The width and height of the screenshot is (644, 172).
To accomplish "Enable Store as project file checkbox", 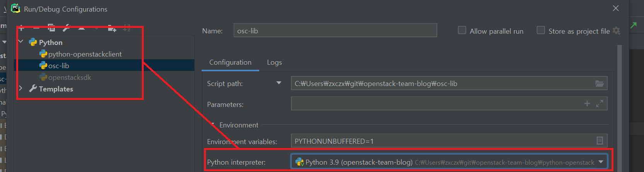I will pos(541,30).
